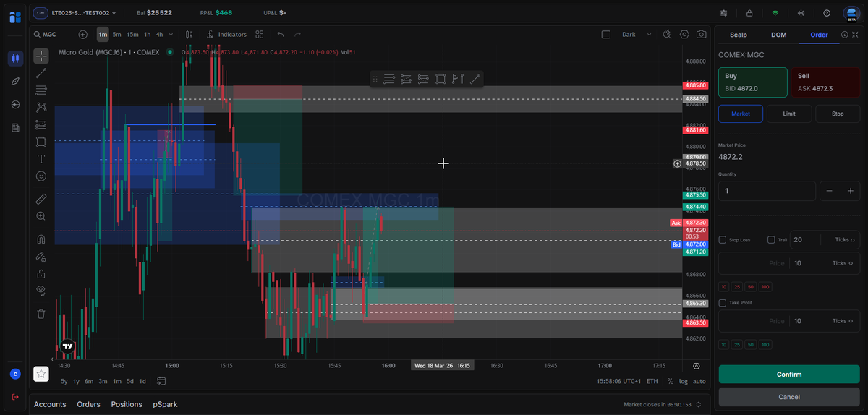
Task: Open the BETA profile avatar
Action: point(851,13)
